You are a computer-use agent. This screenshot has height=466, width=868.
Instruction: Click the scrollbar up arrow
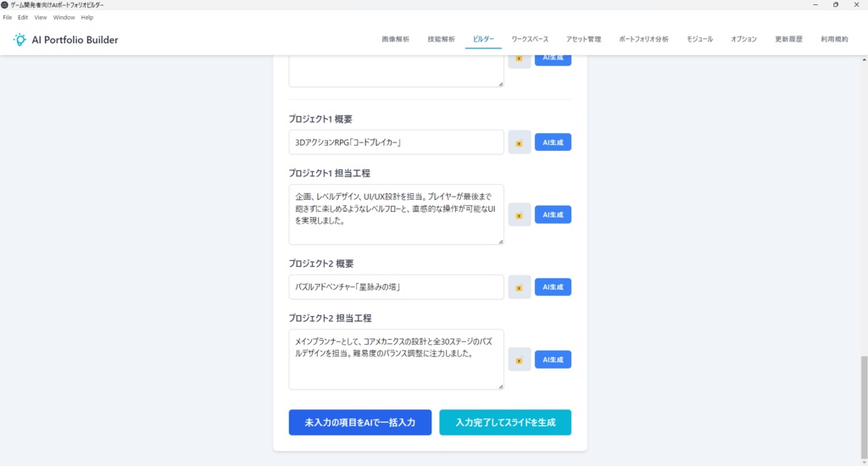[x=864, y=59]
